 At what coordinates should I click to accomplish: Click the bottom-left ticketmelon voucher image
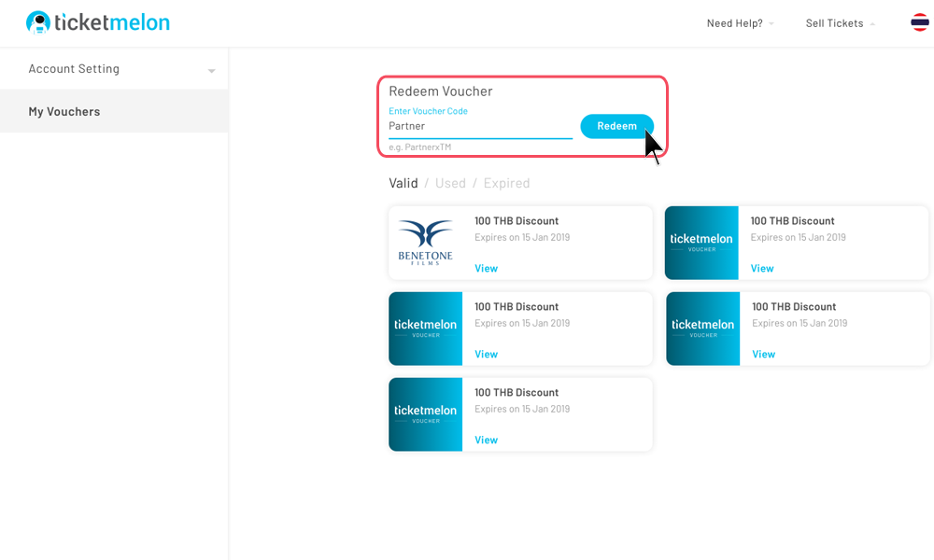(x=426, y=414)
